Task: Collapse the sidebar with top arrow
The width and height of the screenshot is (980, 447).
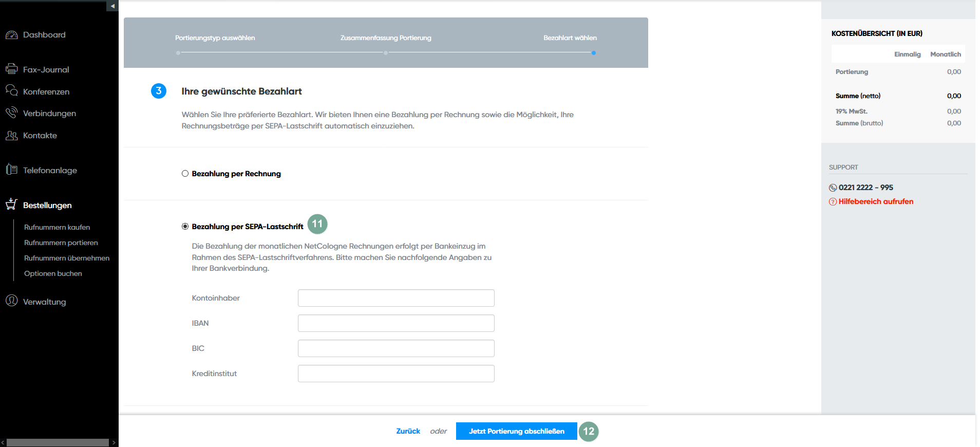Action: click(112, 6)
